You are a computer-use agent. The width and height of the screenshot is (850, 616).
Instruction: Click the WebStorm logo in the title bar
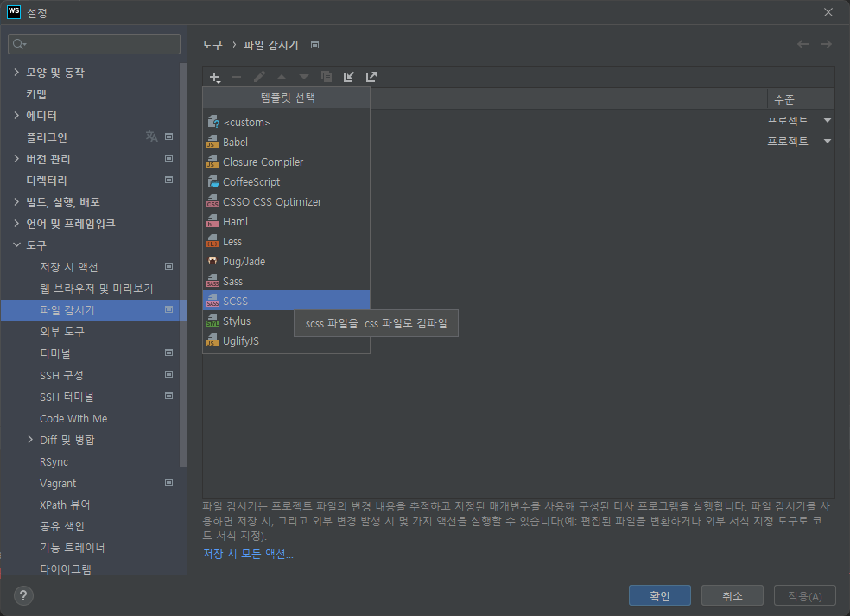[x=14, y=12]
